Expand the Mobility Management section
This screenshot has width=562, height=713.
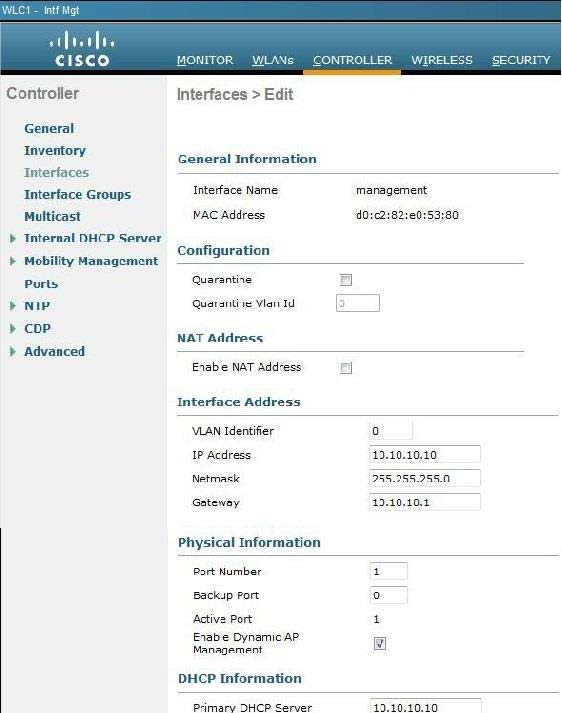[x=13, y=261]
